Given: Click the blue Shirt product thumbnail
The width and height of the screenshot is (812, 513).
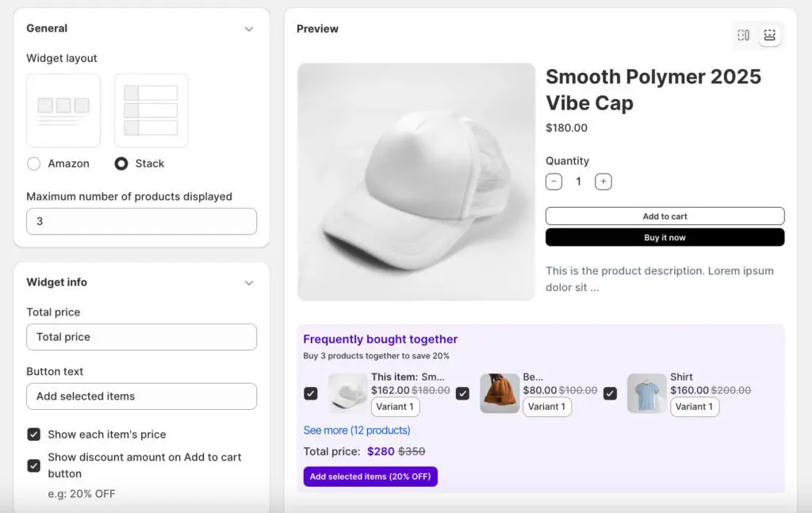Looking at the screenshot, I should coord(647,393).
